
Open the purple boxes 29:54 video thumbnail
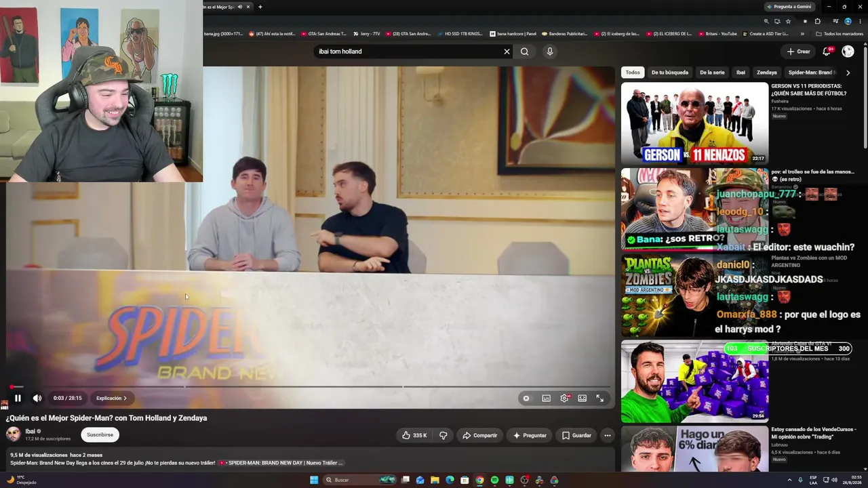pyautogui.click(x=694, y=381)
